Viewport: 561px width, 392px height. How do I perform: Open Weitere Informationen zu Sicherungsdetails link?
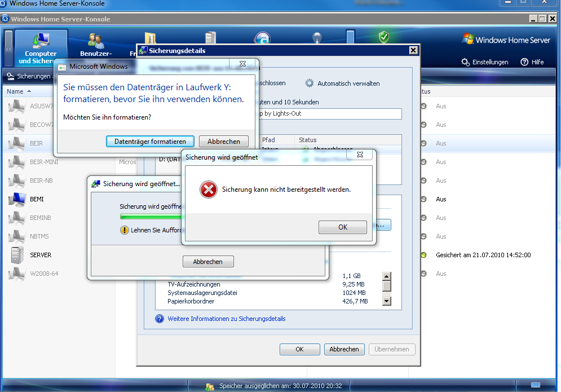pyautogui.click(x=227, y=319)
